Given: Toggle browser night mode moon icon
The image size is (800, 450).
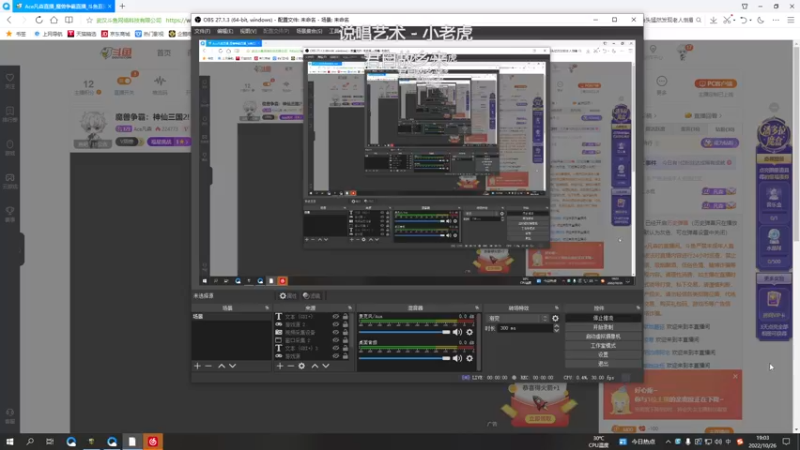Looking at the screenshot, I should pyautogui.click(x=761, y=20).
